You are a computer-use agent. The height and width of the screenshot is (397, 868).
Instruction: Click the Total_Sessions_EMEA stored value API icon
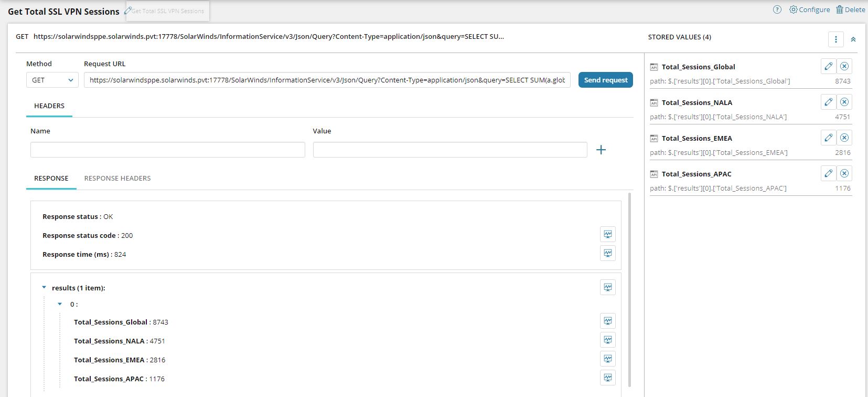click(x=654, y=139)
